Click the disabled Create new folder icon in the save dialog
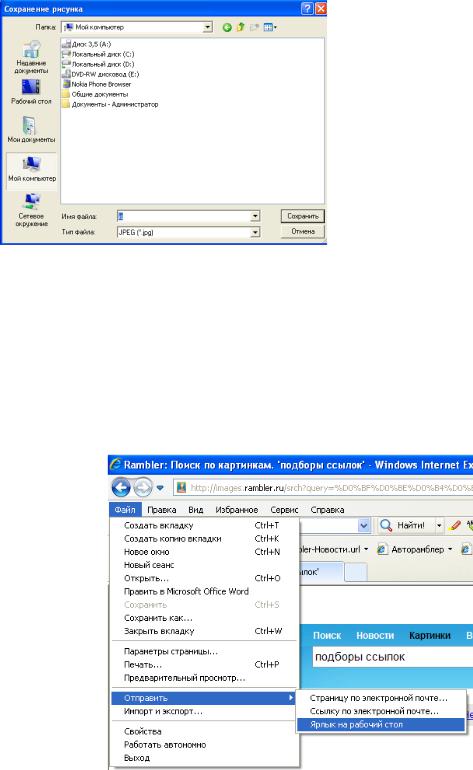The height and width of the screenshot is (770, 473). click(x=254, y=28)
